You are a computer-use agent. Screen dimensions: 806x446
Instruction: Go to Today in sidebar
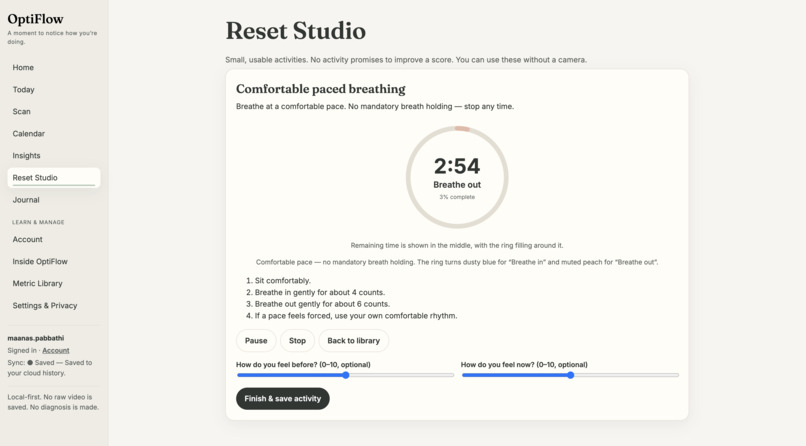(x=53, y=89)
